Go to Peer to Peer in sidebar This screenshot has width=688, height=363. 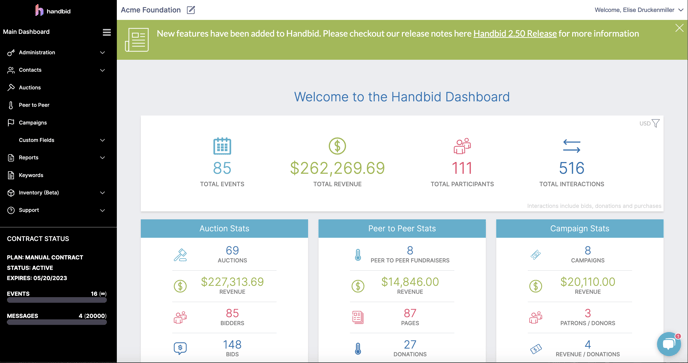[x=34, y=105]
